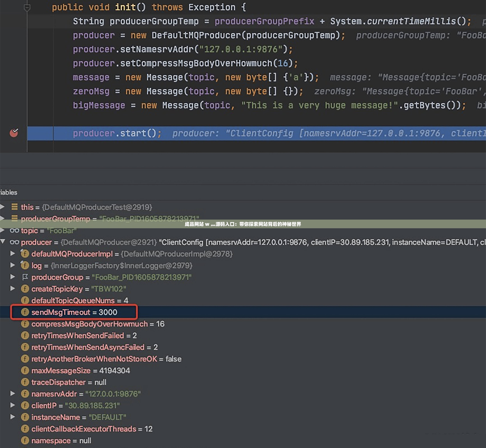Click the watch glasses icon beside producer

(14, 242)
